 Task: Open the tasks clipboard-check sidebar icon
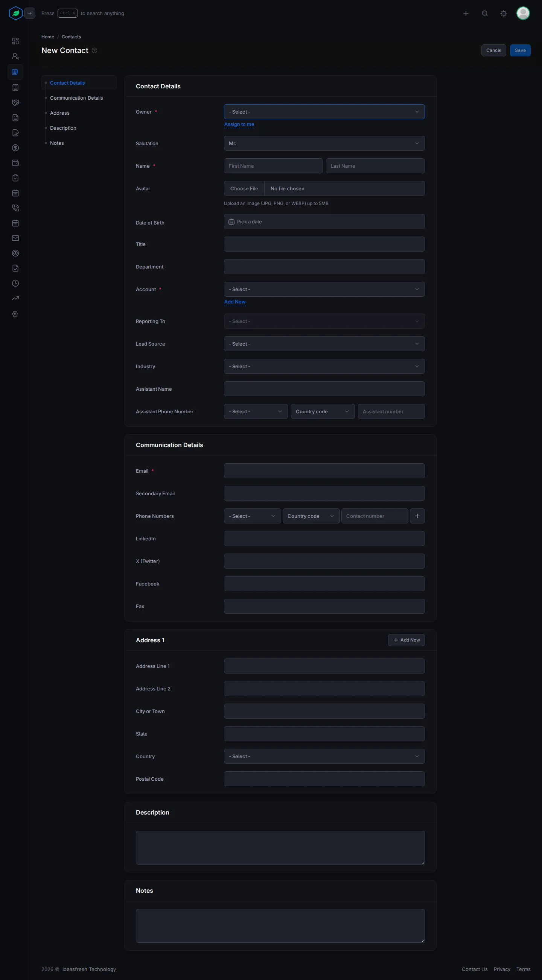[x=15, y=178]
